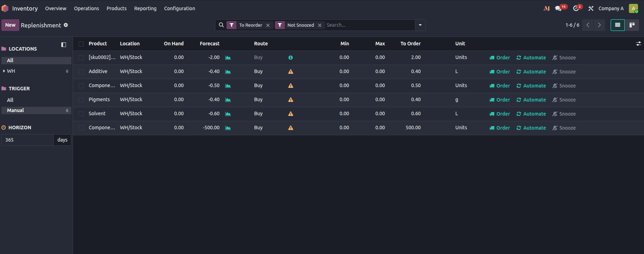Open the activities clock icon
The height and width of the screenshot is (254, 644).
576,8
